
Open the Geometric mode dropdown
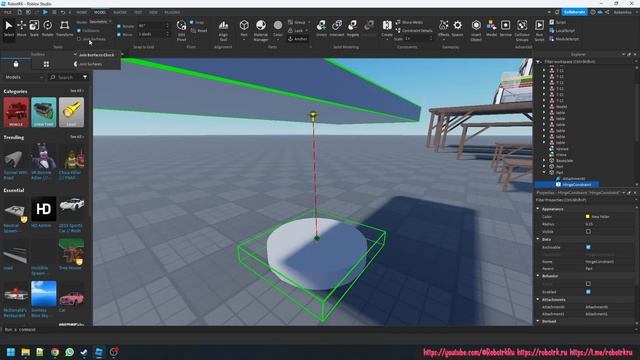(100, 22)
